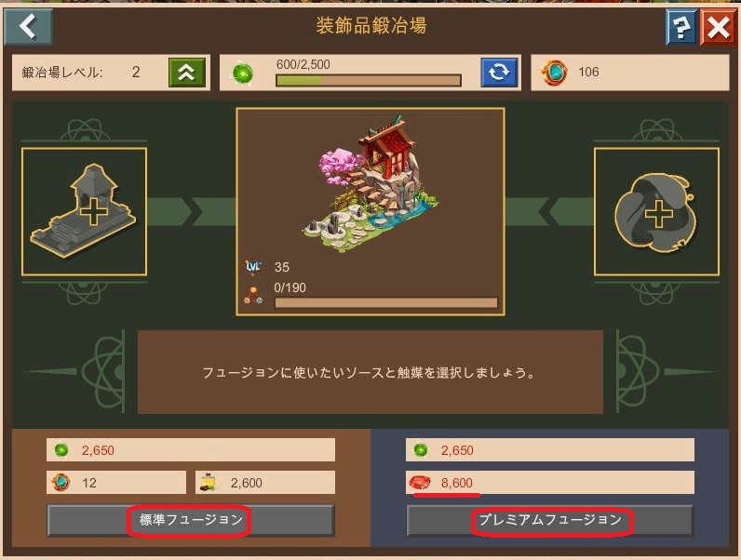Go back with the left arrow button
741x560 pixels.
pyautogui.click(x=28, y=26)
